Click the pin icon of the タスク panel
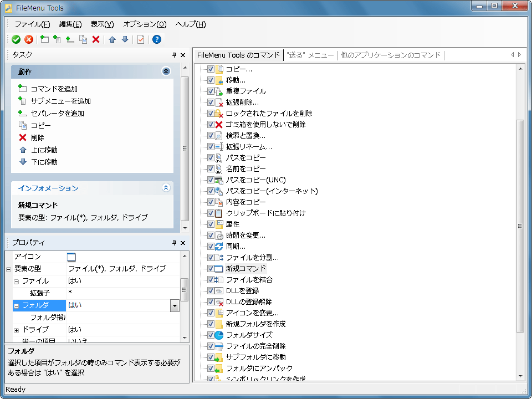This screenshot has width=532, height=399. coord(174,55)
